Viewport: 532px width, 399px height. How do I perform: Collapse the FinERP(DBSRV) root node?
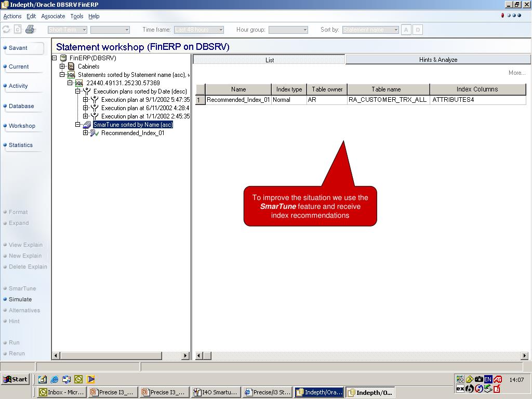[54, 58]
